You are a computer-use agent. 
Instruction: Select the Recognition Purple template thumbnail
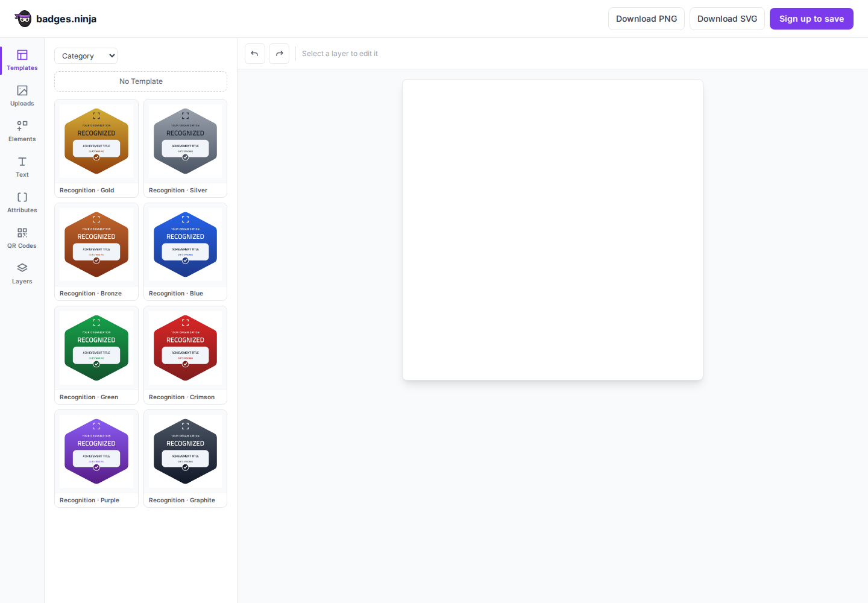click(x=96, y=452)
